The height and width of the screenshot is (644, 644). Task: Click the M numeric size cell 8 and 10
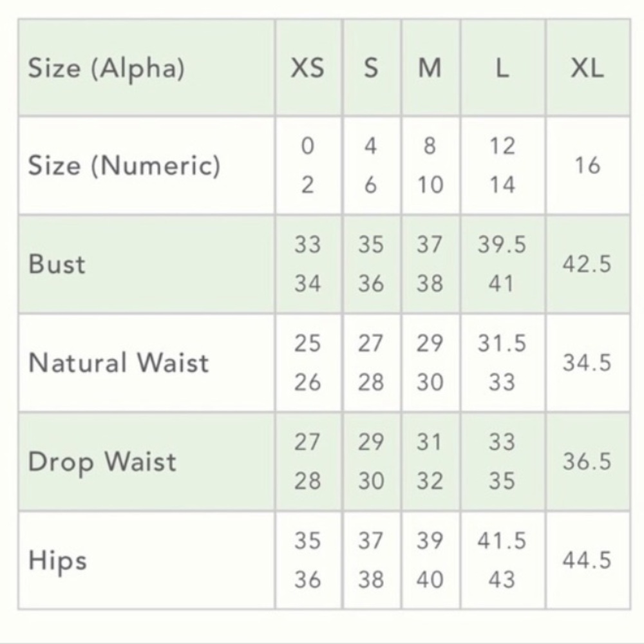click(x=430, y=166)
